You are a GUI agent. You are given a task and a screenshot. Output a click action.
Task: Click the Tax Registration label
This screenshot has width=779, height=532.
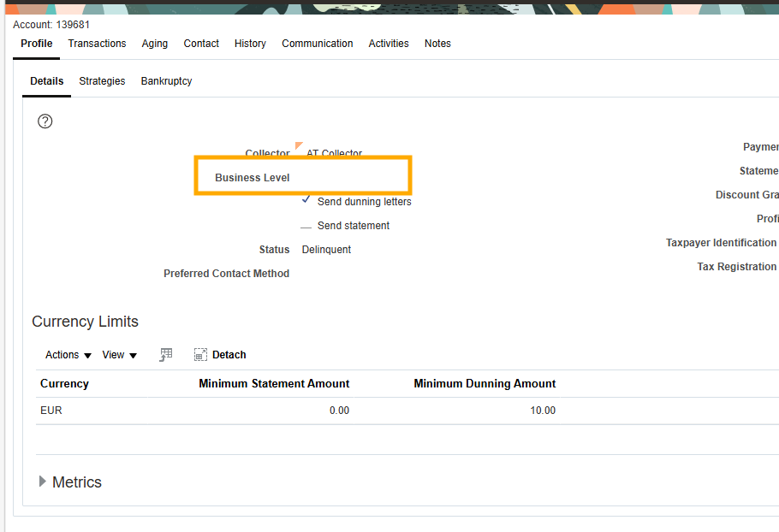[737, 267]
